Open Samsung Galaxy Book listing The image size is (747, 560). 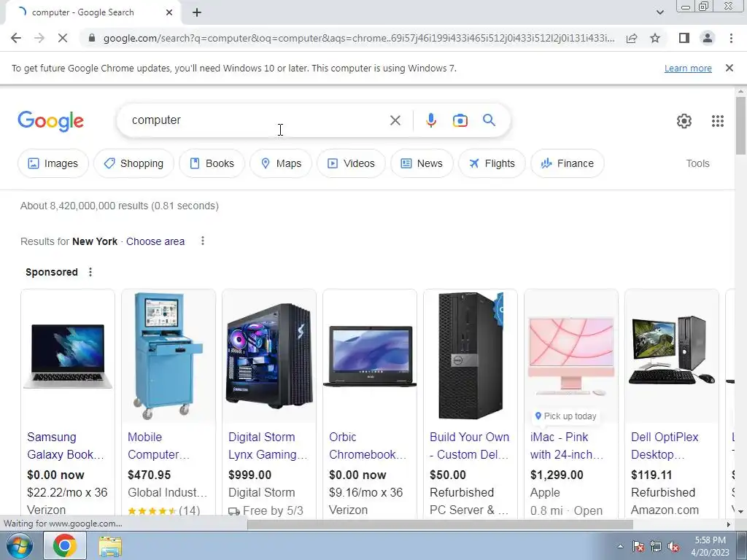[x=65, y=446]
